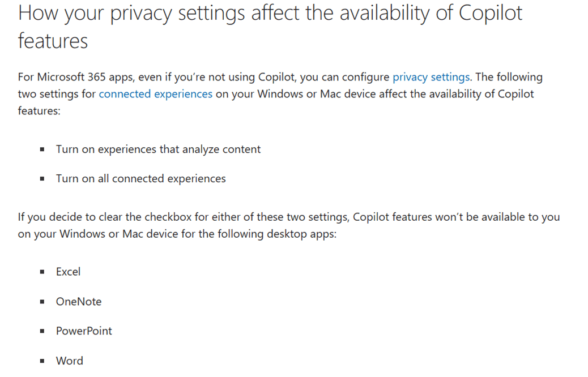Click the bullet marker beside Word
The height and width of the screenshot is (377, 588).
click(42, 361)
